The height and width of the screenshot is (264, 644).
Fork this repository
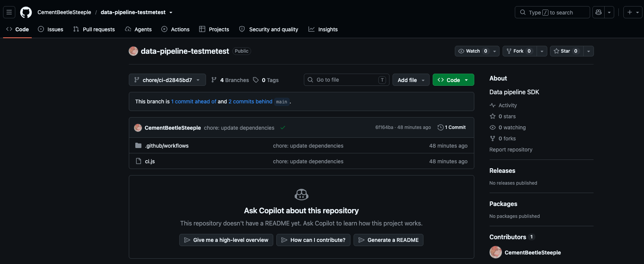pos(519,51)
